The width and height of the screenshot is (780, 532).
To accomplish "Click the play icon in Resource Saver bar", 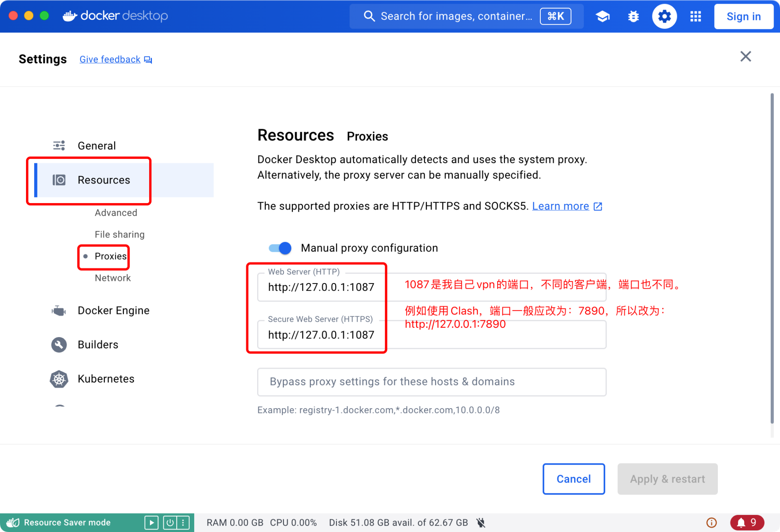I will [x=151, y=522].
